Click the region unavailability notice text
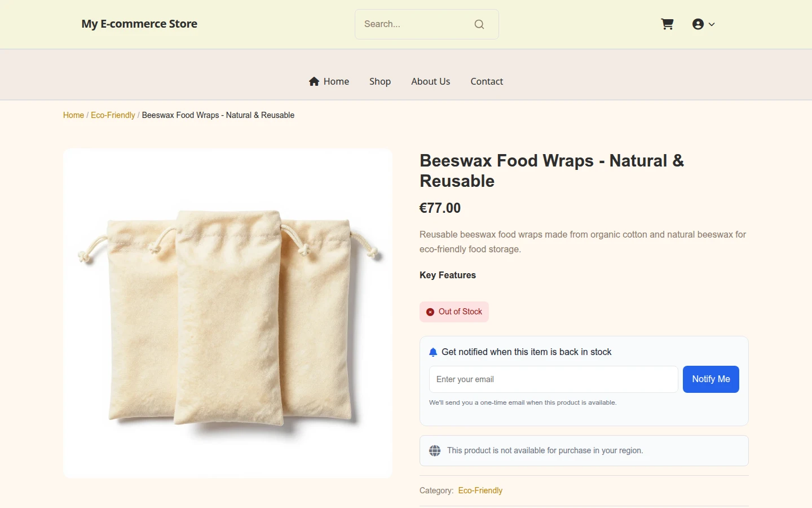Screen dimensions: 812x508 pos(545,450)
